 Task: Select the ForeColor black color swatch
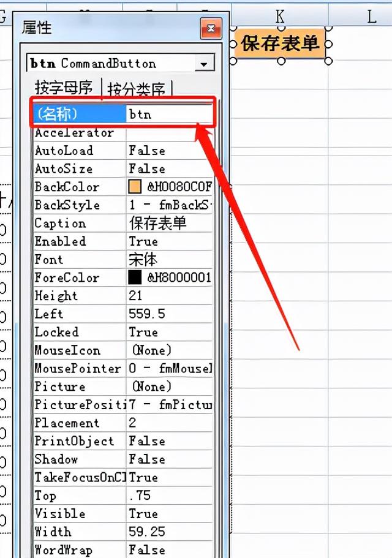pyautogui.click(x=135, y=278)
